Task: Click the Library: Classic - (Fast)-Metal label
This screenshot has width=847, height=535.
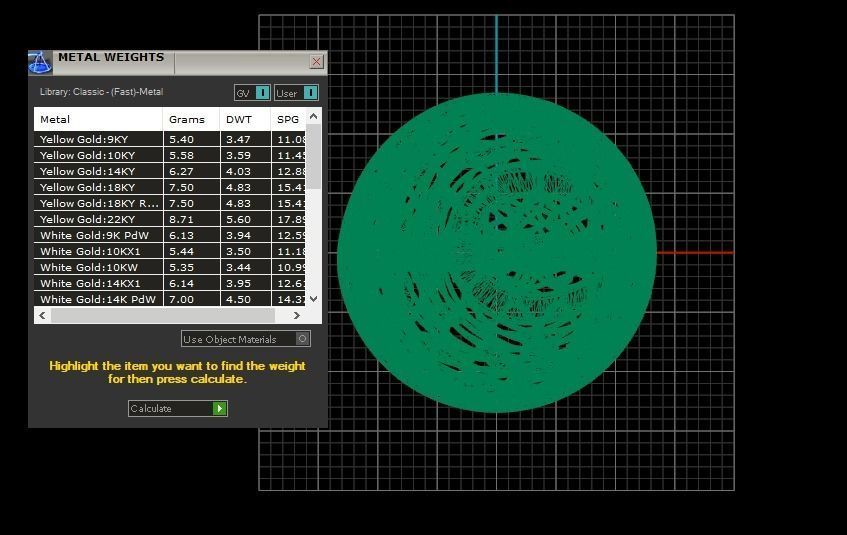Action: 102,92
